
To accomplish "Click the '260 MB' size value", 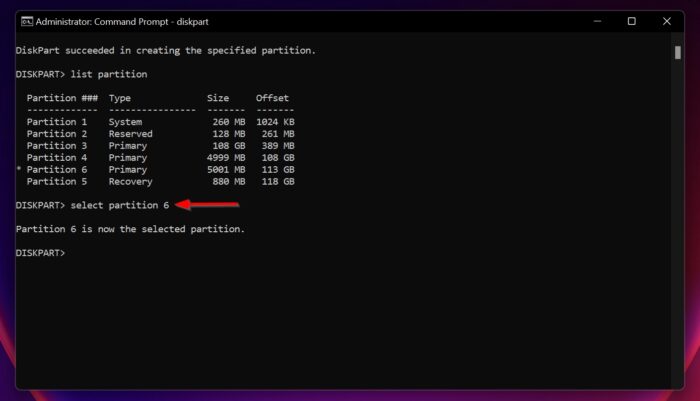I will 229,122.
